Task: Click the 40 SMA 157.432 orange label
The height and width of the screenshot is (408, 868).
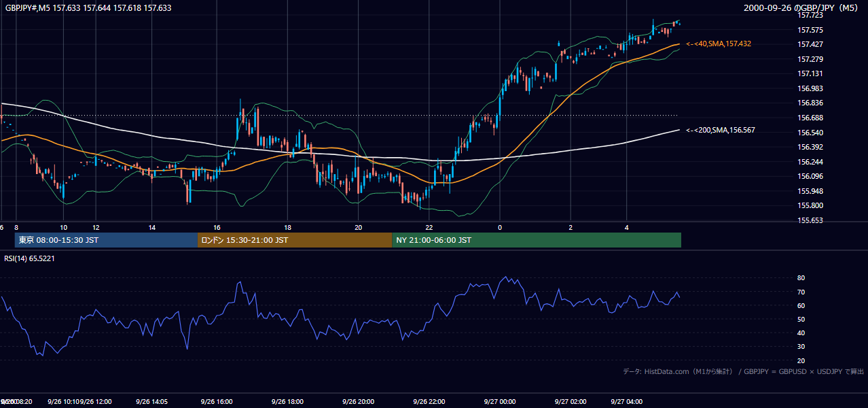Action: (719, 44)
